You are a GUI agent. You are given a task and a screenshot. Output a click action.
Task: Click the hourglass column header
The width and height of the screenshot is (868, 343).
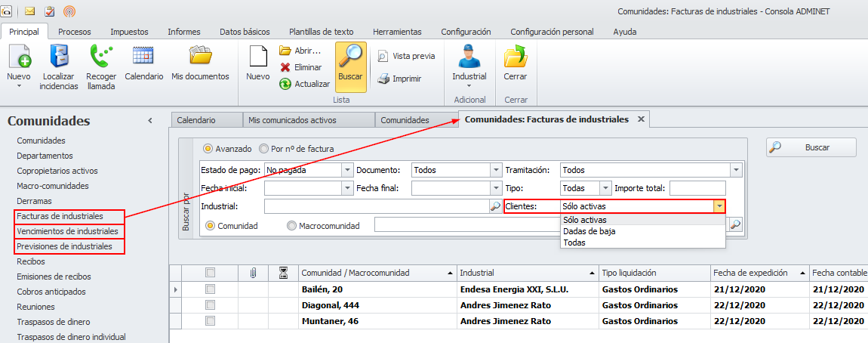(284, 273)
